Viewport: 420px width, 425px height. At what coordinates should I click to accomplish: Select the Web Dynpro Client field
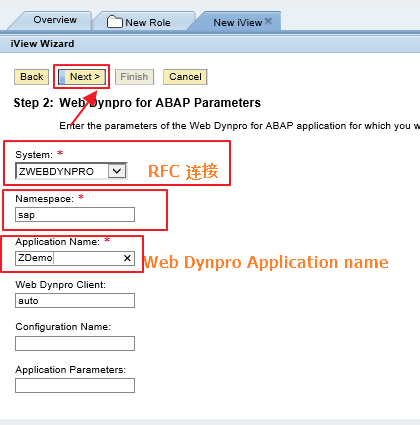pyautogui.click(x=75, y=301)
